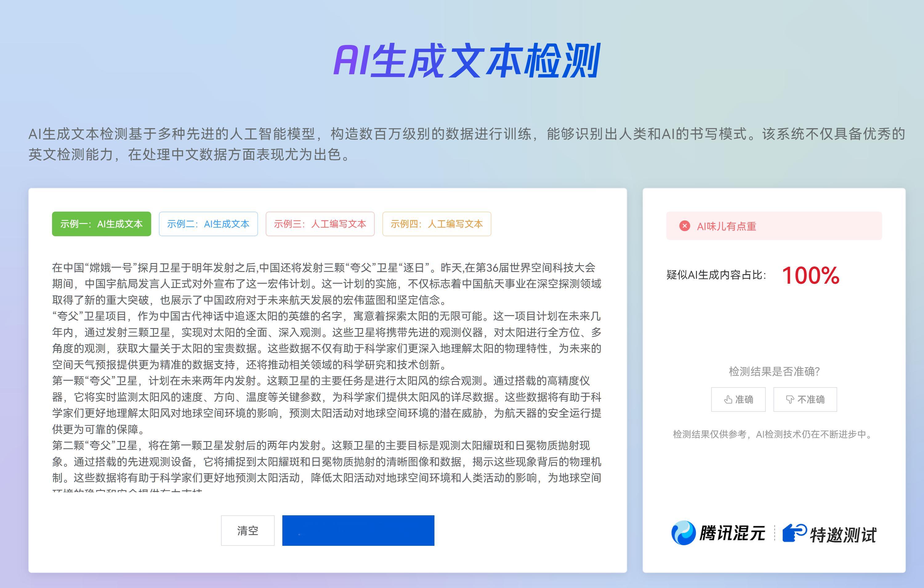Click the 特邀测试 pointing hand icon
The image size is (924, 588).
coord(795,533)
